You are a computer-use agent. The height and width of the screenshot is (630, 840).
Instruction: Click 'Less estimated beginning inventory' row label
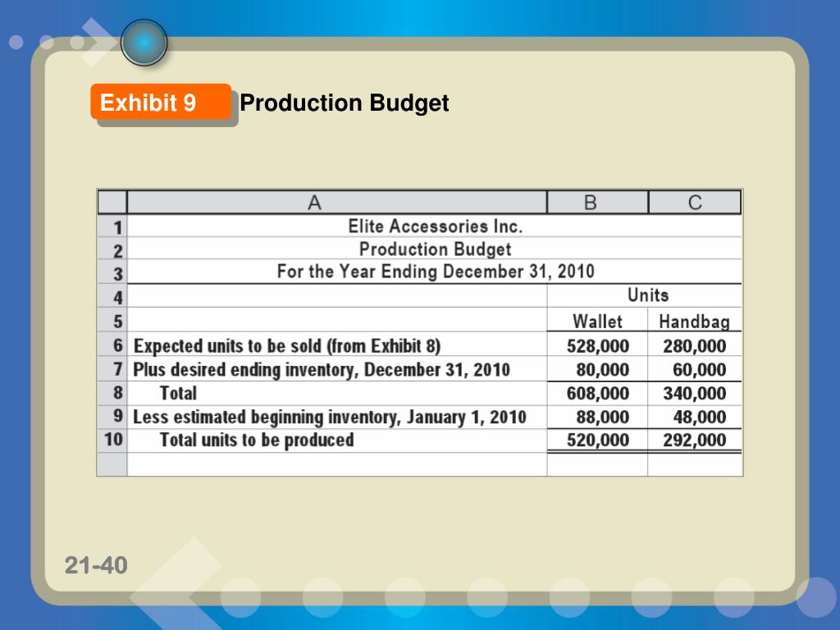tap(330, 417)
